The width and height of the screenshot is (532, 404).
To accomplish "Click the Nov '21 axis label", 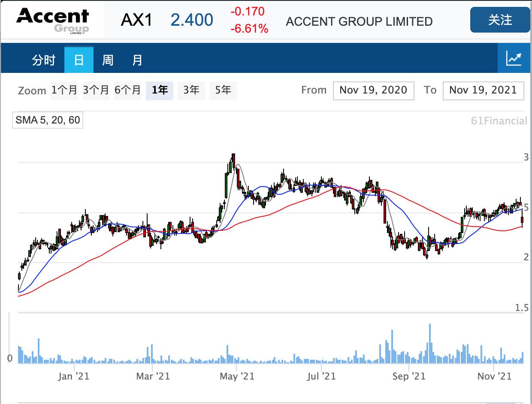I will (x=494, y=376).
